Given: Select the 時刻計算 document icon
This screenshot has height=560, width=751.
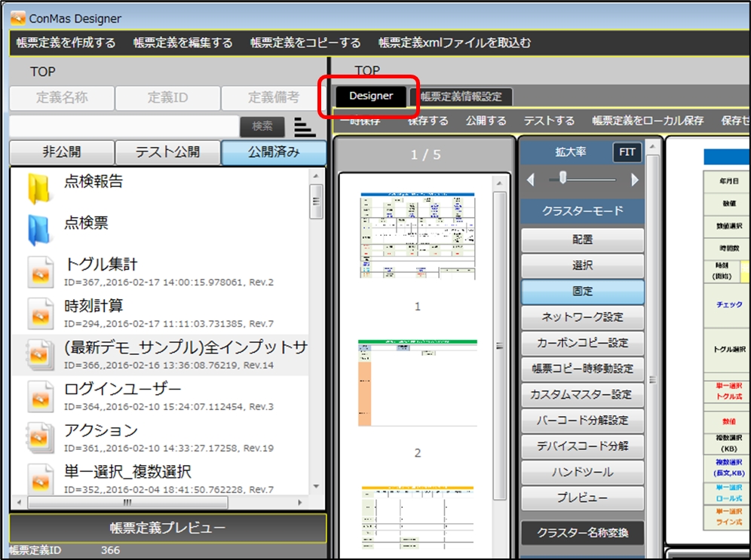Looking at the screenshot, I should click(40, 314).
